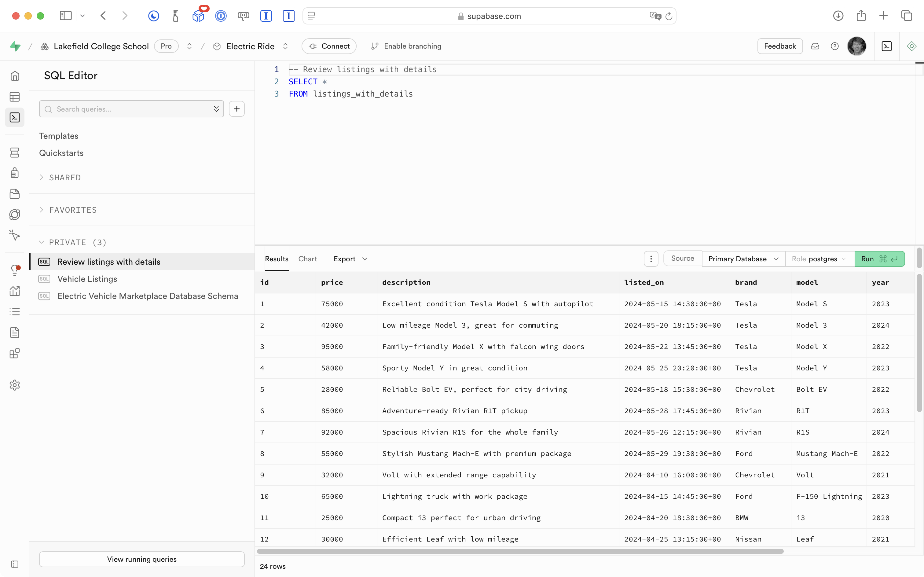Click the Supabase logo icon
The width and height of the screenshot is (924, 577).
(15, 46)
